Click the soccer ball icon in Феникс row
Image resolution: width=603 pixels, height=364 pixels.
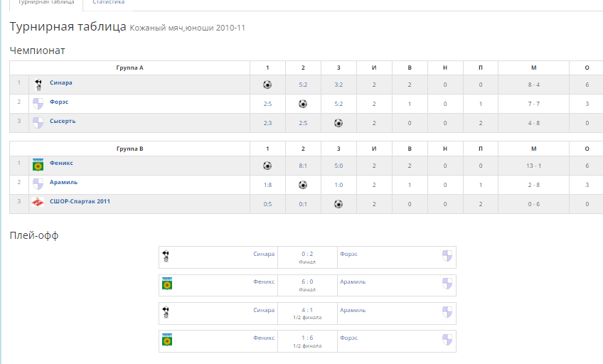pos(267,166)
